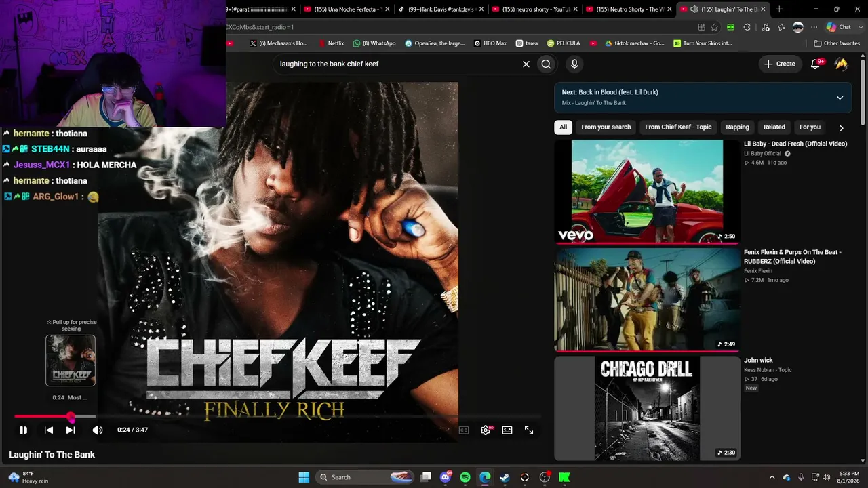Screen dimensions: 868x488
Task: Show more filter chips with right arrow
Action: [x=841, y=128]
